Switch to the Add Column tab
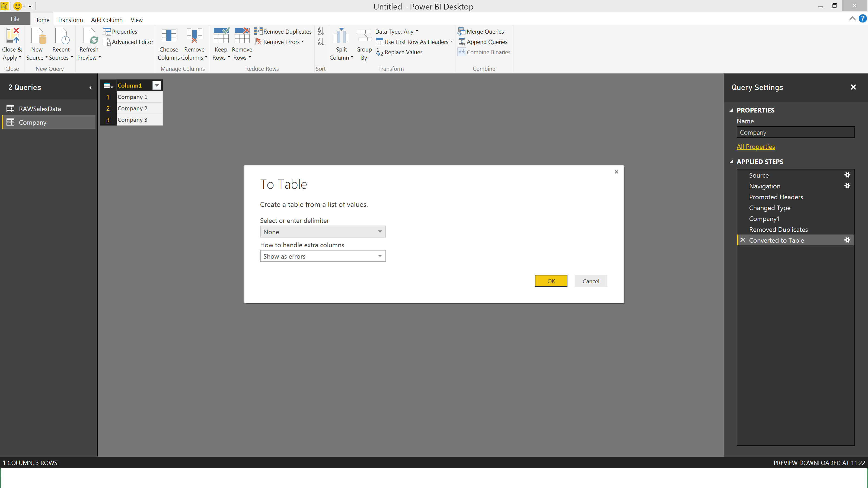 click(x=107, y=20)
